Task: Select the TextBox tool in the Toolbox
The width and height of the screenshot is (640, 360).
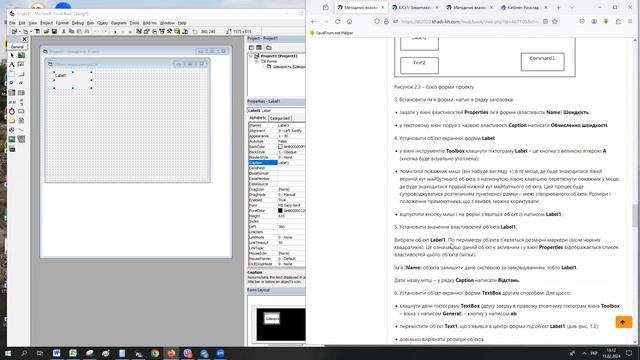Action: tap(21, 64)
